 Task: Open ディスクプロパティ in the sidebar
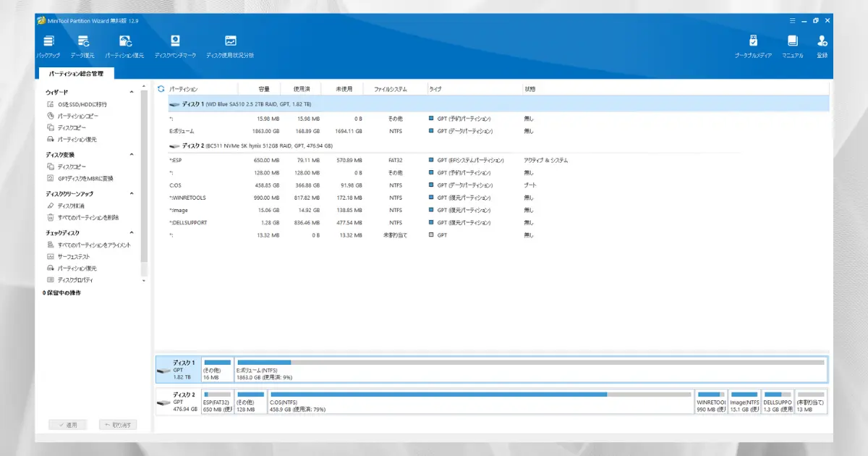point(69,279)
